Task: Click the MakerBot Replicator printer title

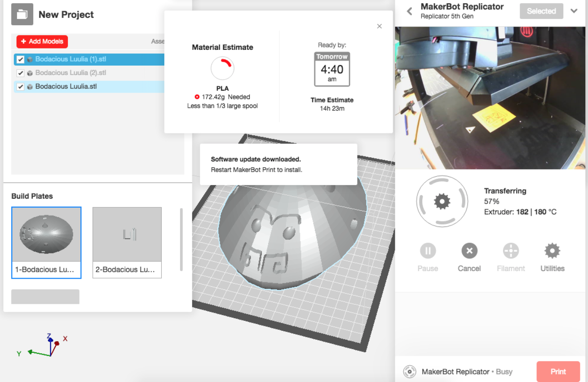Action: pyautogui.click(x=462, y=7)
